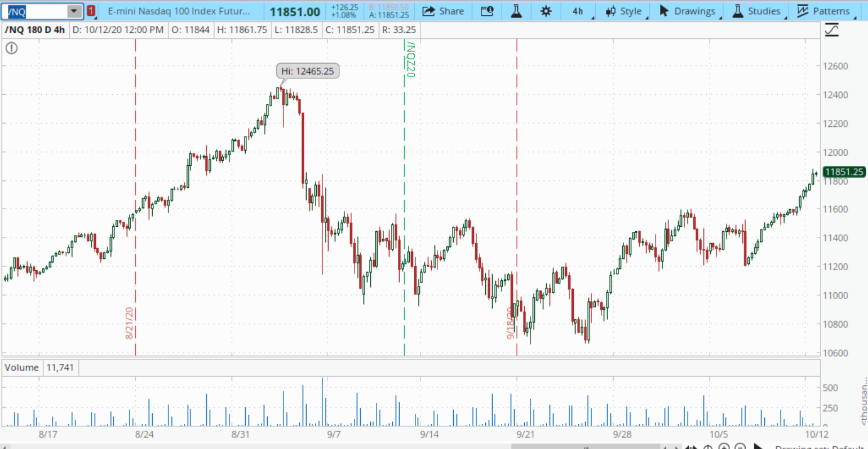The width and height of the screenshot is (868, 449).
Task: Click the red alert count badge
Action: click(91, 11)
